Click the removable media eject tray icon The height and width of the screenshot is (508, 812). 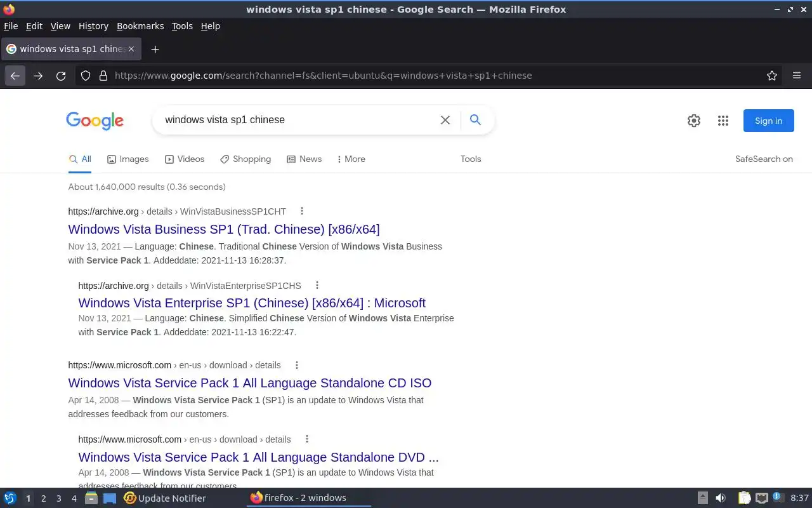pos(703,498)
